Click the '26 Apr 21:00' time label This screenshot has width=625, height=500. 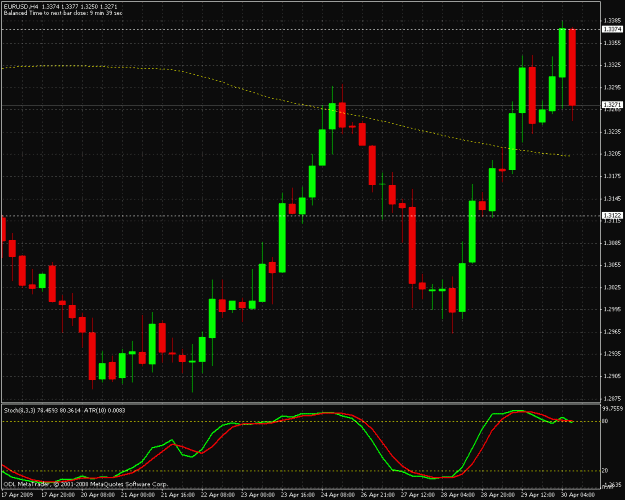click(378, 495)
